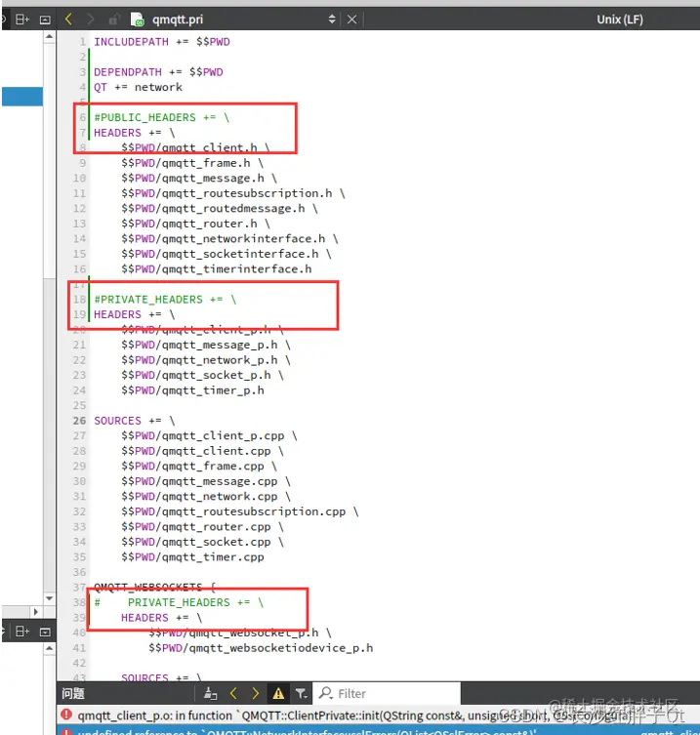This screenshot has width=700, height=735.
Task: Click line number 26 in the gutter
Action: coord(79,421)
